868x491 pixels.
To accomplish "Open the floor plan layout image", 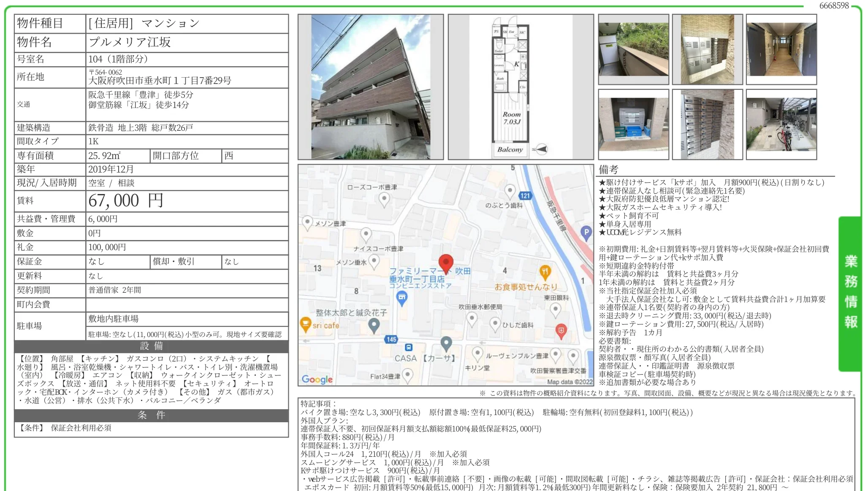I will coord(521,87).
